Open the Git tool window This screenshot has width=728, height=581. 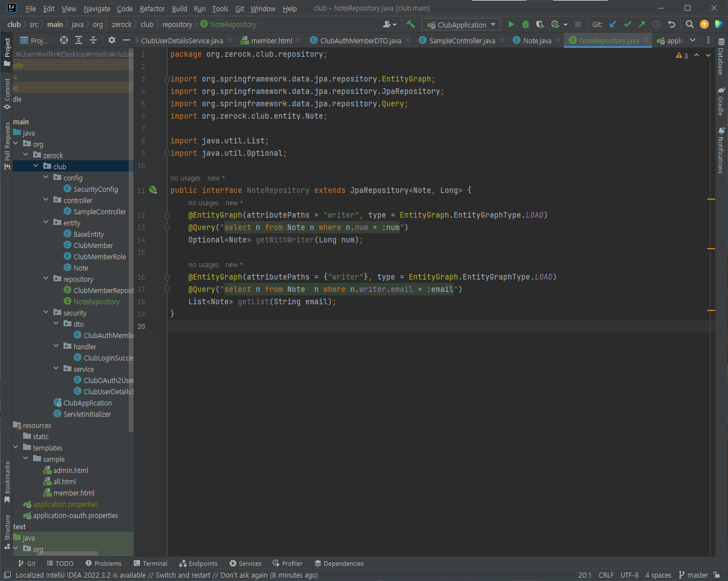[26, 563]
